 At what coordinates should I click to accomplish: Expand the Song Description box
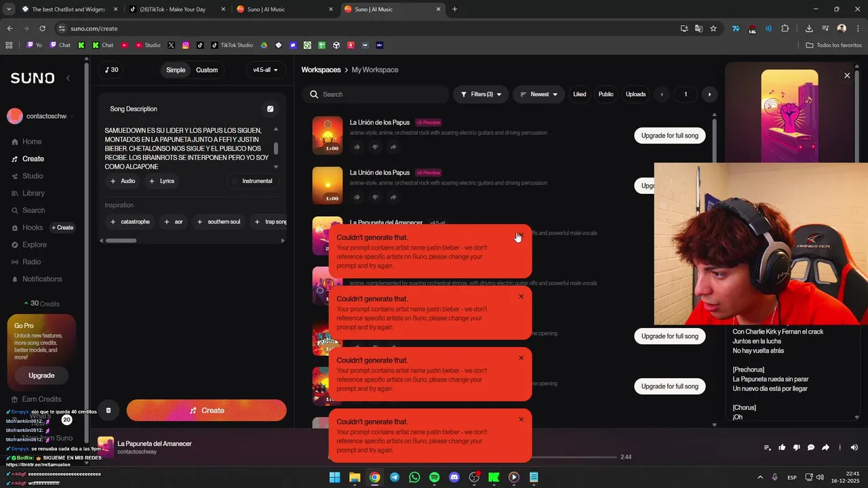(x=270, y=108)
